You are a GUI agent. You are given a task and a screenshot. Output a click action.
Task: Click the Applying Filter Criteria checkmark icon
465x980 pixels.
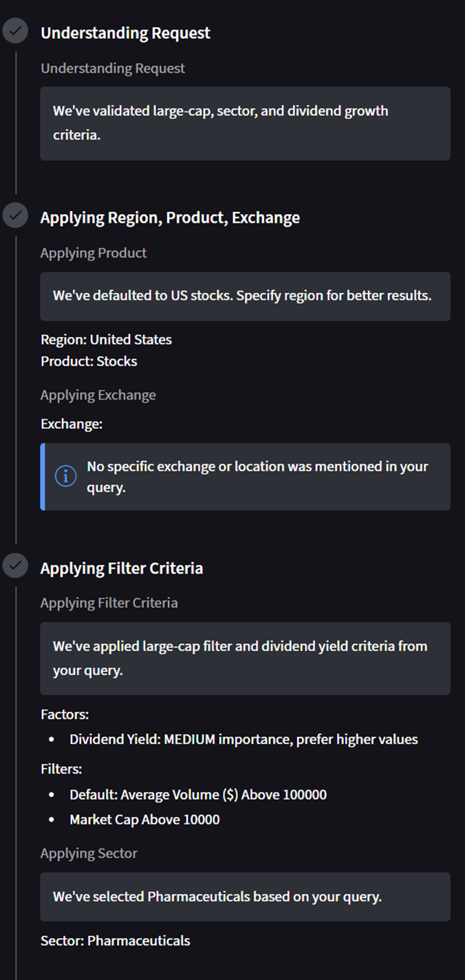tap(15, 567)
